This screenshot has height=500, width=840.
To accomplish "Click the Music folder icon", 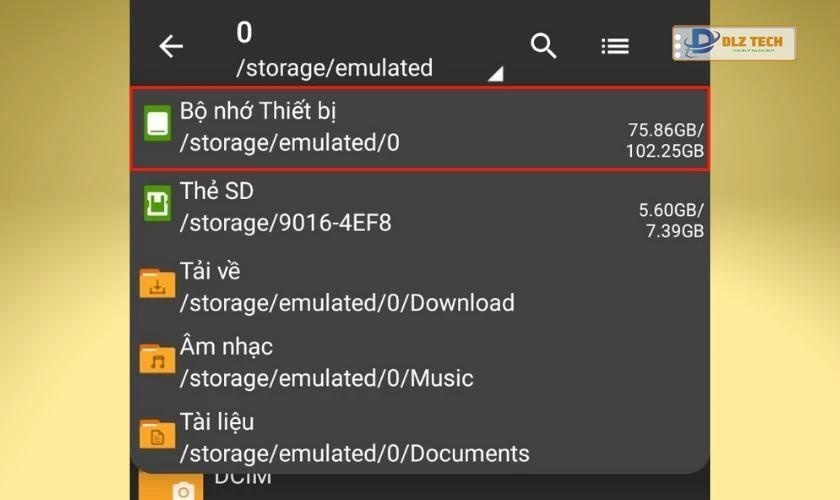I will [x=157, y=360].
